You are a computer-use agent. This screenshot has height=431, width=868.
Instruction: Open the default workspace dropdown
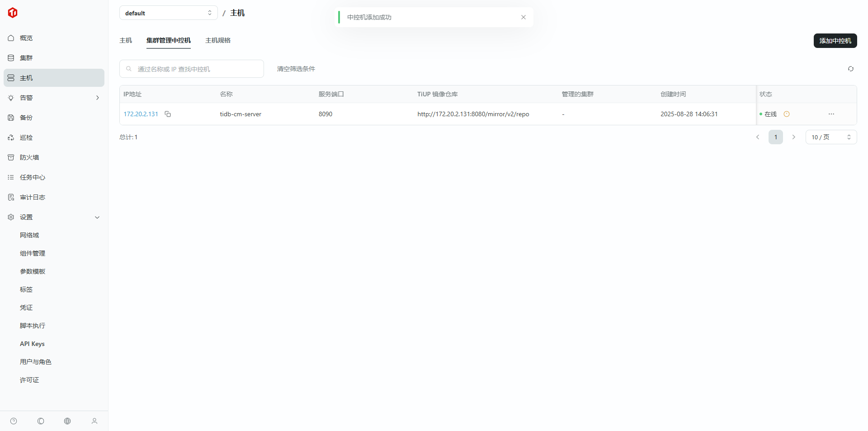point(168,13)
